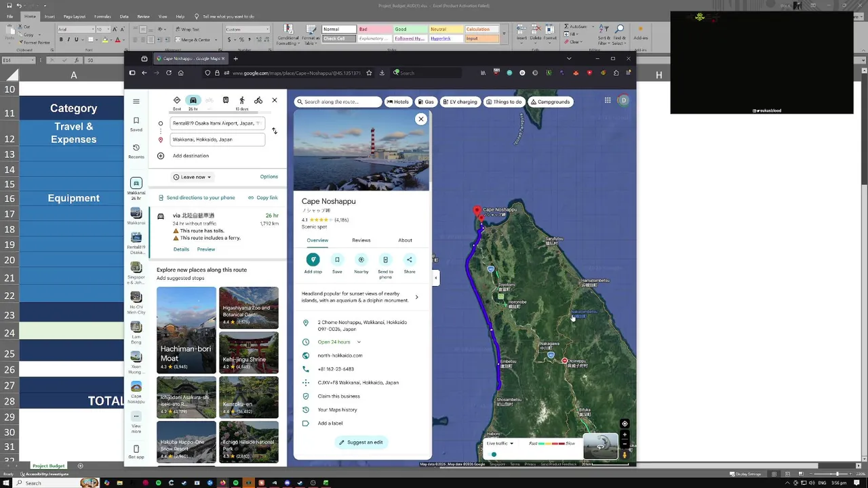Click the Add stop button for Cape Noshappu
This screenshot has width=868, height=488.
pos(313,260)
